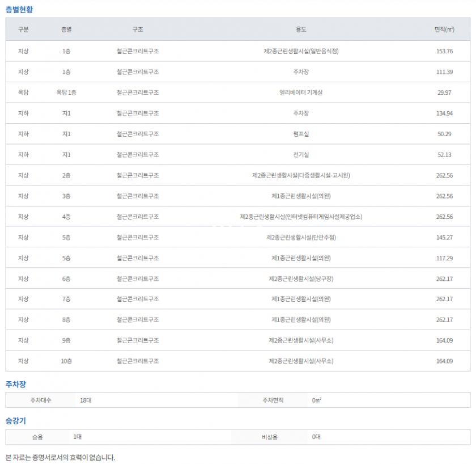Click the 층별현황 section title
The height and width of the screenshot is (464, 476).
(20, 10)
